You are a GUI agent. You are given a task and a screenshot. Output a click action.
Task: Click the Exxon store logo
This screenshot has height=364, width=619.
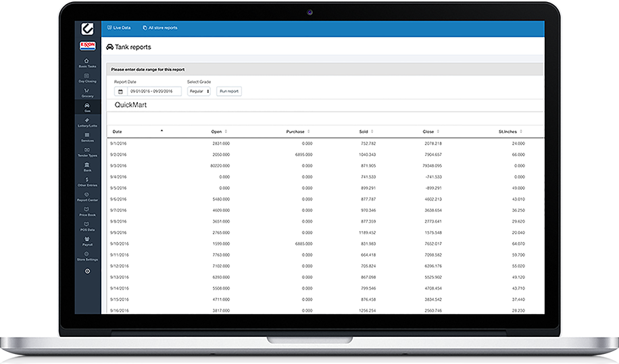[87, 46]
